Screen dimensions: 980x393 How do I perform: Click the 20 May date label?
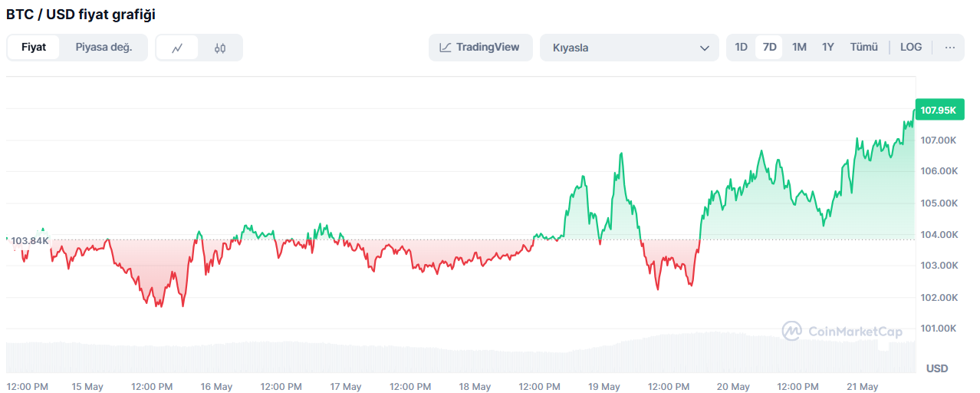point(733,387)
